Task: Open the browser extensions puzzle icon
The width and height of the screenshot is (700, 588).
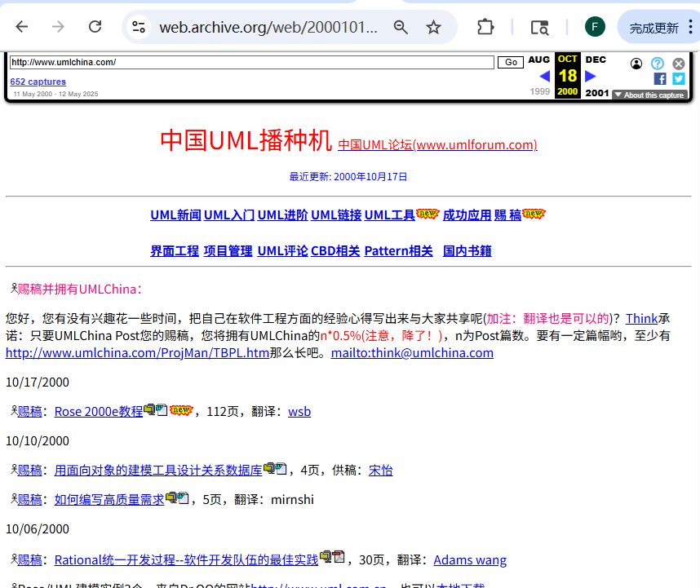Action: (x=485, y=27)
